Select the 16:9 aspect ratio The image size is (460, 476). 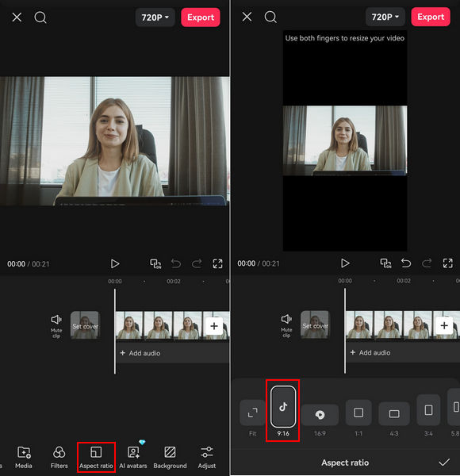click(320, 420)
